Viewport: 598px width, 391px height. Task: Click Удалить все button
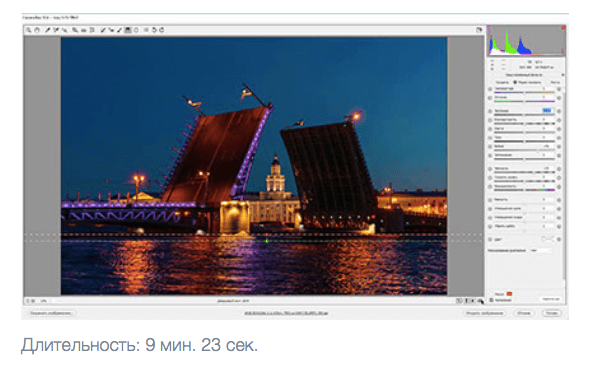point(551,299)
